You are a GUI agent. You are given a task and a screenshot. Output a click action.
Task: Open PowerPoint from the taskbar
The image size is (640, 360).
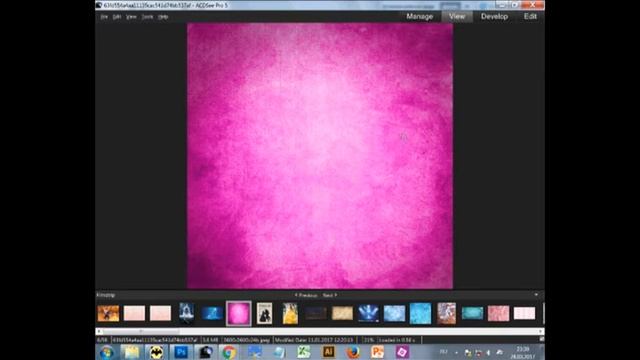(377, 352)
